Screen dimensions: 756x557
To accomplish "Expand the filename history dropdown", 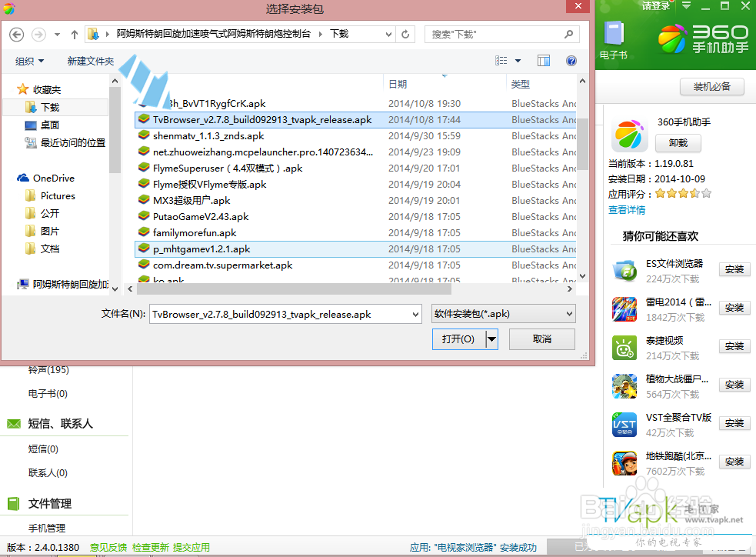I will [415, 314].
